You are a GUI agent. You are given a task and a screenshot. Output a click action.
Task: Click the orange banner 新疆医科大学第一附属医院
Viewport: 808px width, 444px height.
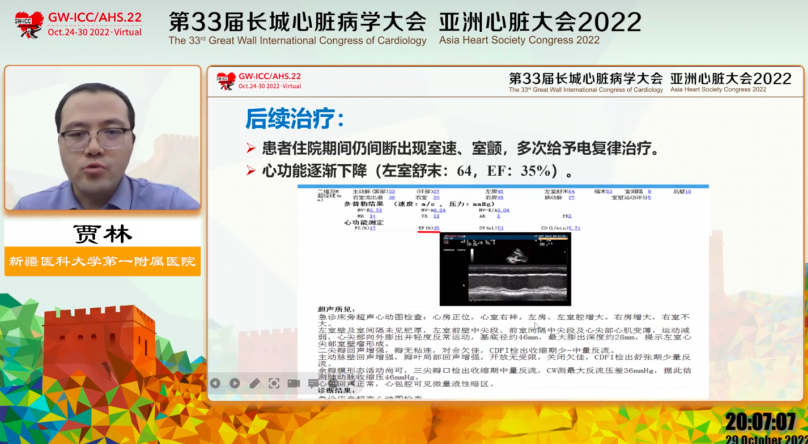(x=103, y=262)
